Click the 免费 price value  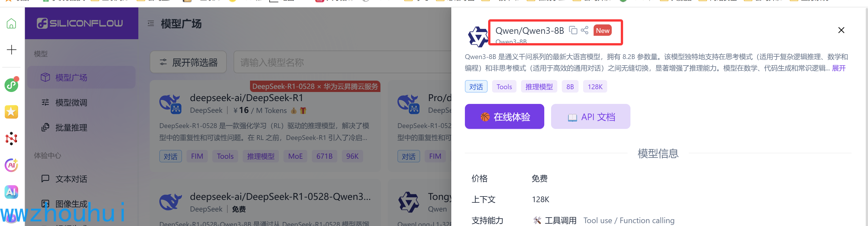[x=539, y=178]
